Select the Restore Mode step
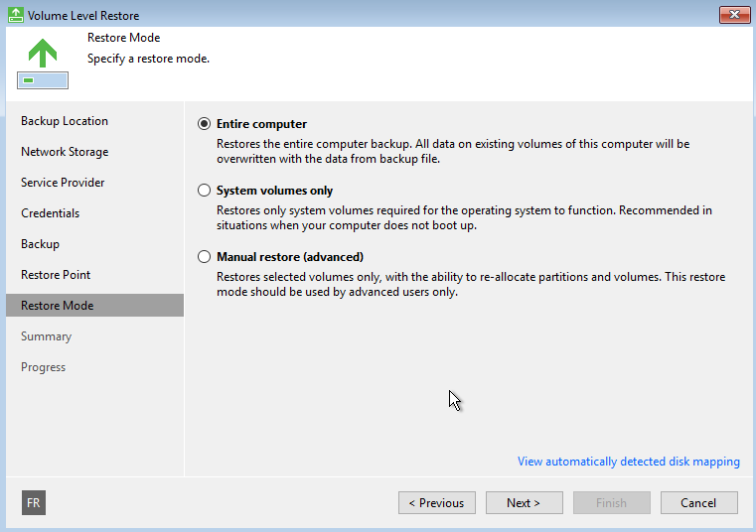The width and height of the screenshot is (756, 532). [x=95, y=306]
